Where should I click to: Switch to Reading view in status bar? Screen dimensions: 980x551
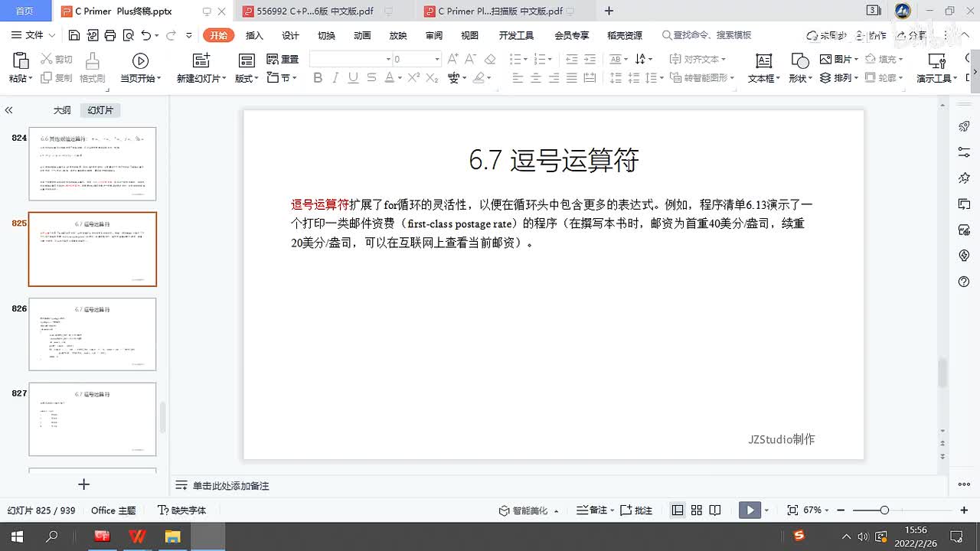pos(715,510)
